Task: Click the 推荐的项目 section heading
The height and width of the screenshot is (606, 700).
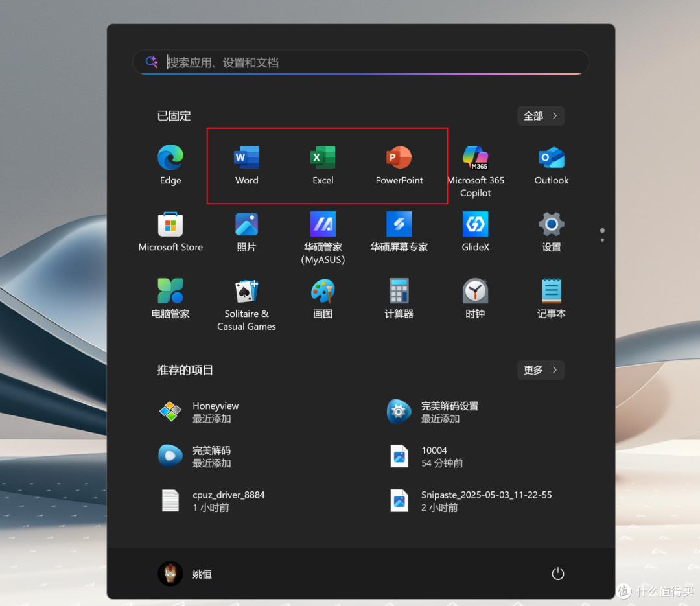Action: click(185, 370)
